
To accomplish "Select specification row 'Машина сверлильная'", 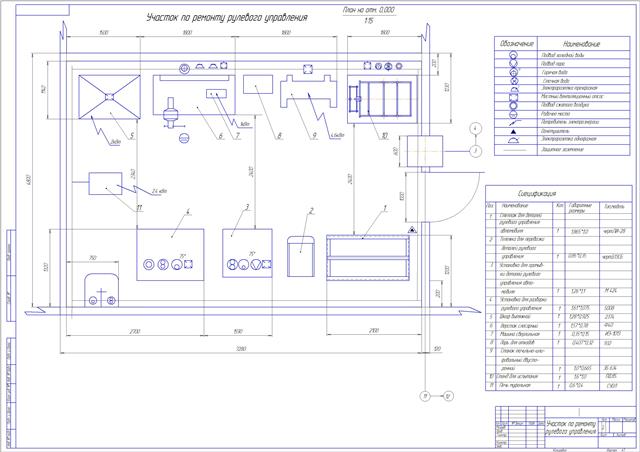I will click(559, 334).
